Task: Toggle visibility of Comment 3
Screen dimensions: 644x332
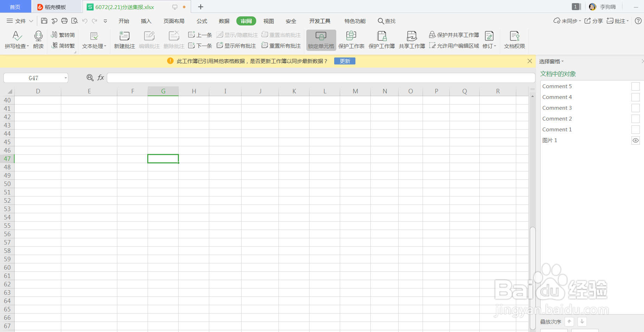Action: (x=635, y=108)
